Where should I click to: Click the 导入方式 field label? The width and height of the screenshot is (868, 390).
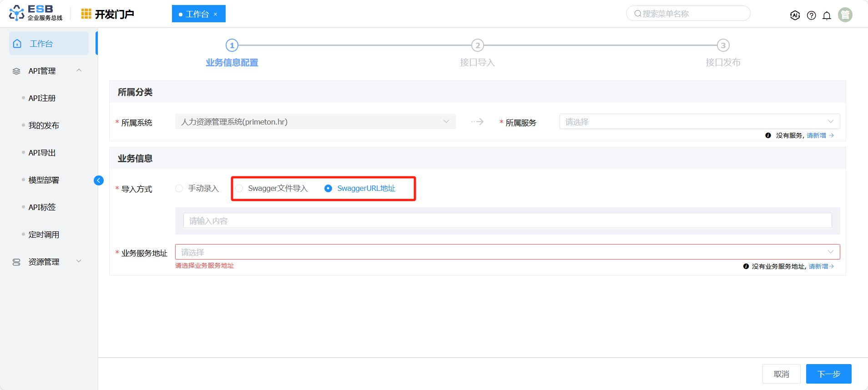pos(136,189)
